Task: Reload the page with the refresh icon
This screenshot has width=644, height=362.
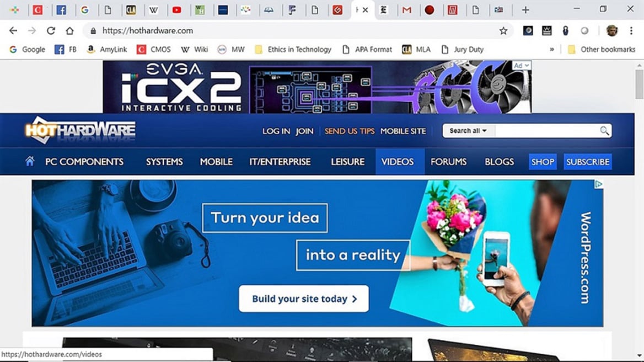Action: (x=51, y=30)
